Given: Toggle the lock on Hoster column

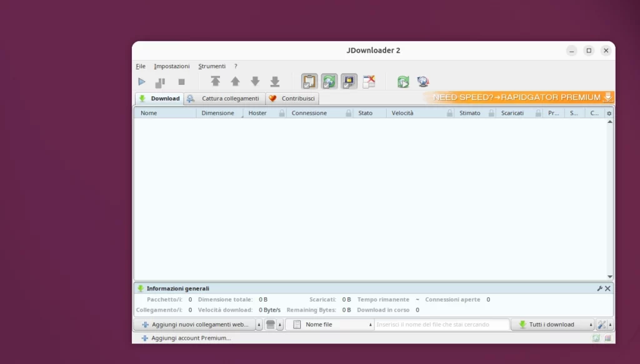Looking at the screenshot, I should [282, 113].
